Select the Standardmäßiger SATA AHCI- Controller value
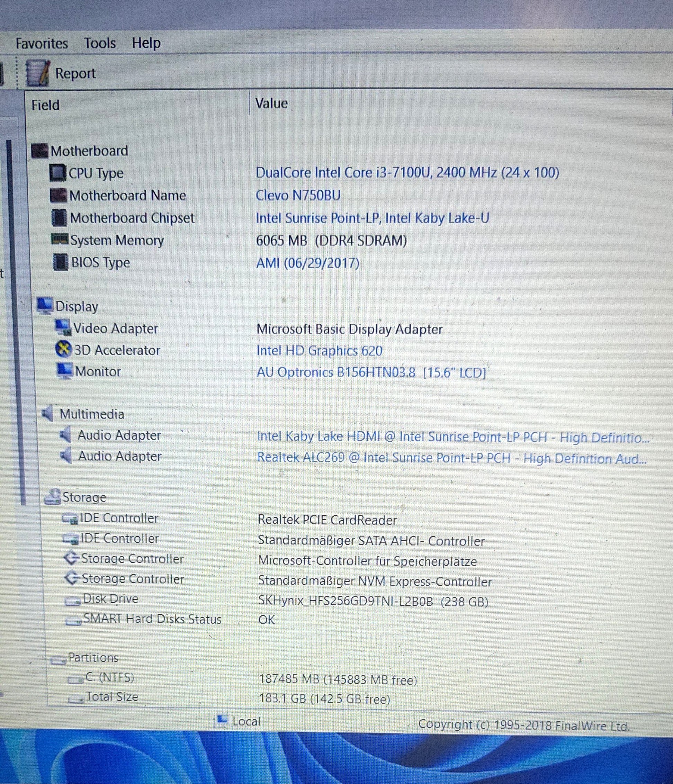This screenshot has height=784, width=673. point(371,541)
